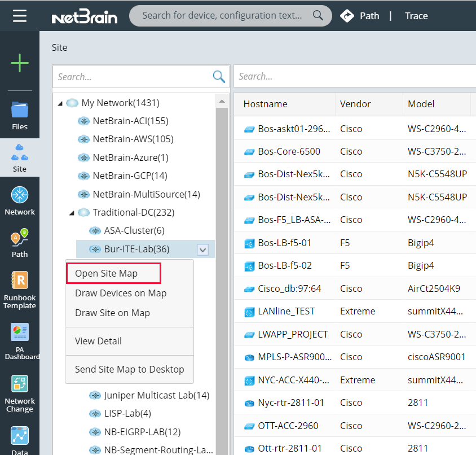Open the hamburger navigation menu
The height and width of the screenshot is (455, 476).
[x=20, y=16]
